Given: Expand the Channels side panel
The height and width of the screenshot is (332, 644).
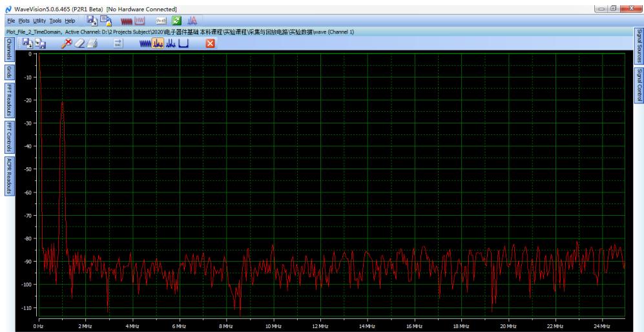Looking at the screenshot, I should pyautogui.click(x=9, y=49).
